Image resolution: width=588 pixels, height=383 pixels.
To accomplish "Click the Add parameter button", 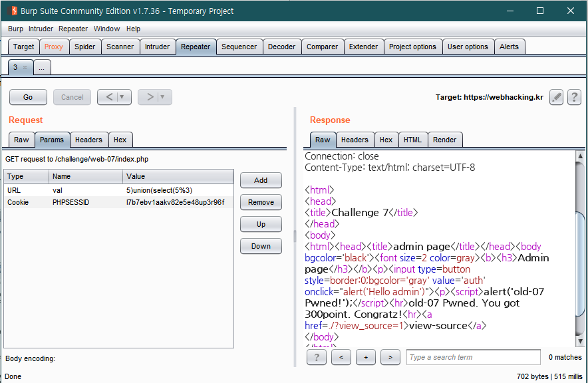I will click(261, 180).
